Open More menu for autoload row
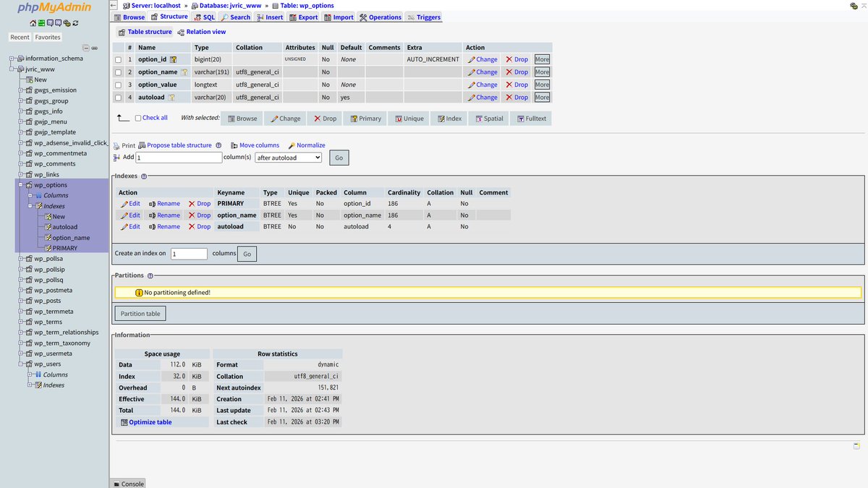 point(542,98)
